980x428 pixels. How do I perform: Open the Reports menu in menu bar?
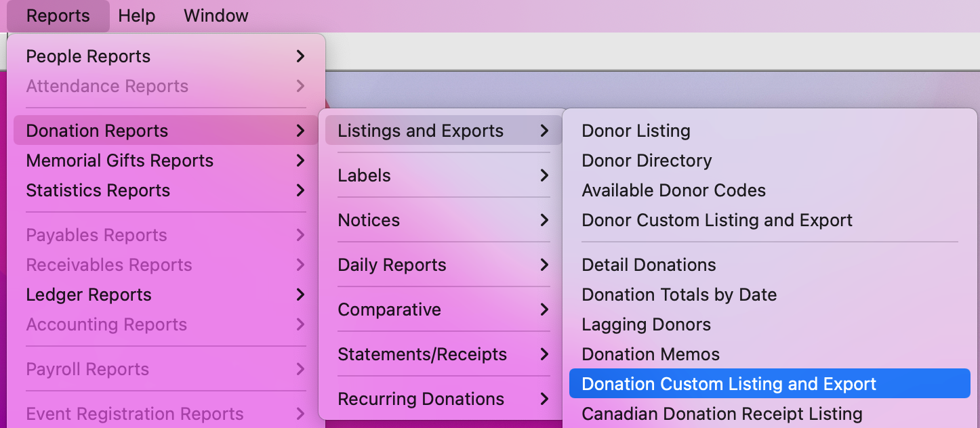click(58, 16)
